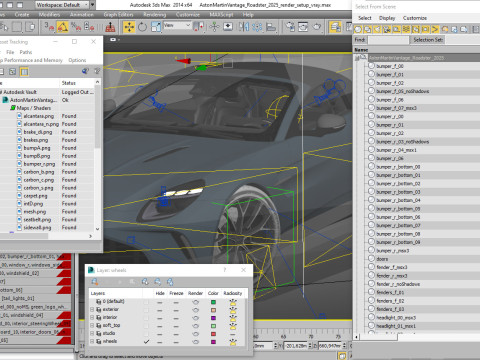Click the Mirror tool icon
Image resolution: width=480 pixels, height=360 pixels.
(244, 27)
